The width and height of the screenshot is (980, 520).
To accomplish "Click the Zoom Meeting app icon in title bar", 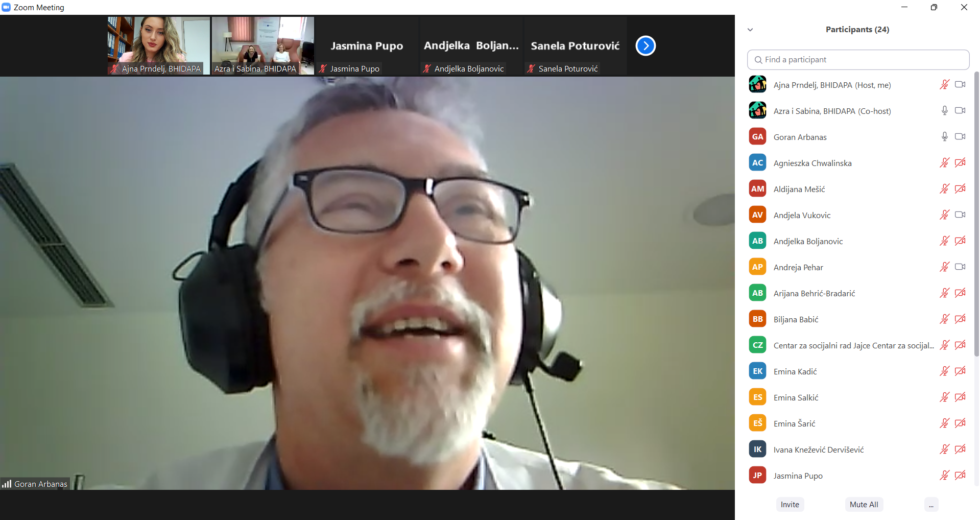I will 6,7.
